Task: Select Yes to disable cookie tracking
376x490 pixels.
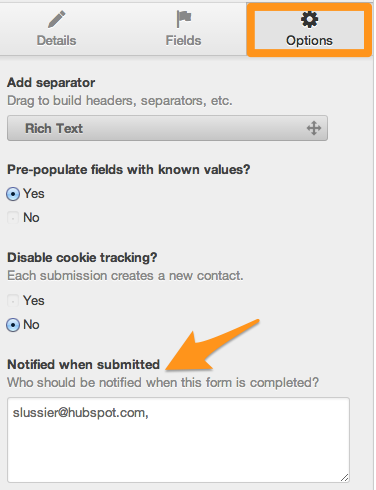Action: pos(13,301)
